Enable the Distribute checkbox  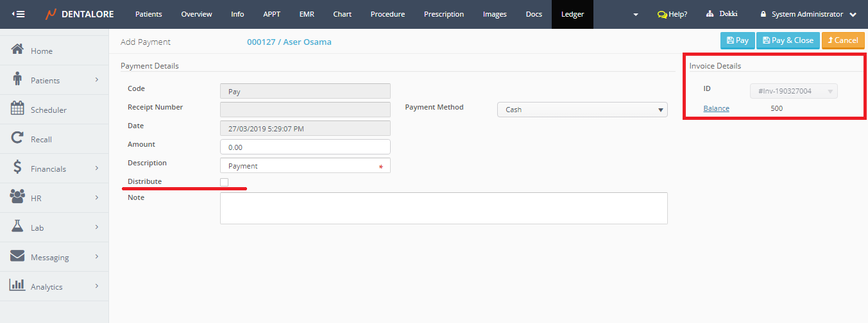coord(224,183)
